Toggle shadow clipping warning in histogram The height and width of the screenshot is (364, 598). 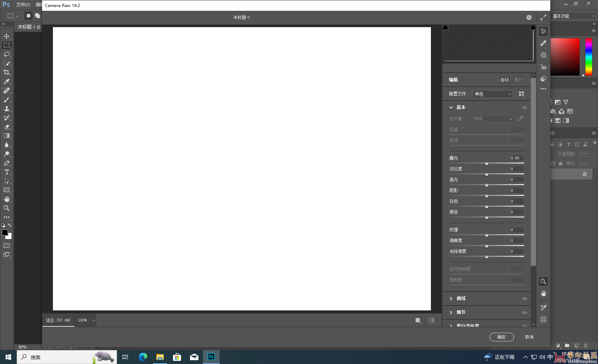click(446, 27)
